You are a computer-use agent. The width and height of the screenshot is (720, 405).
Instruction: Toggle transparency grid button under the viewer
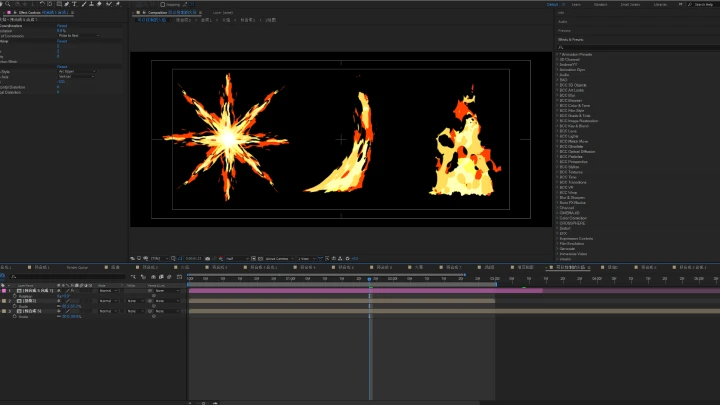tap(260, 259)
